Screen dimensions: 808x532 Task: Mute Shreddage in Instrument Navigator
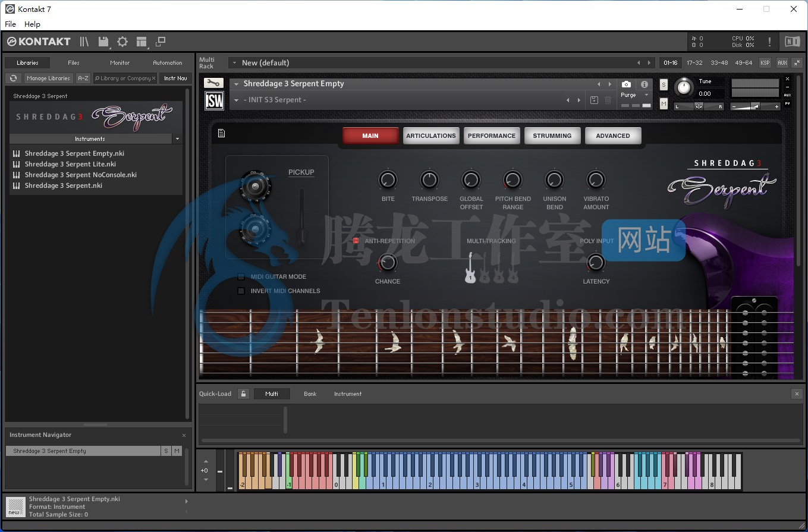point(177,451)
